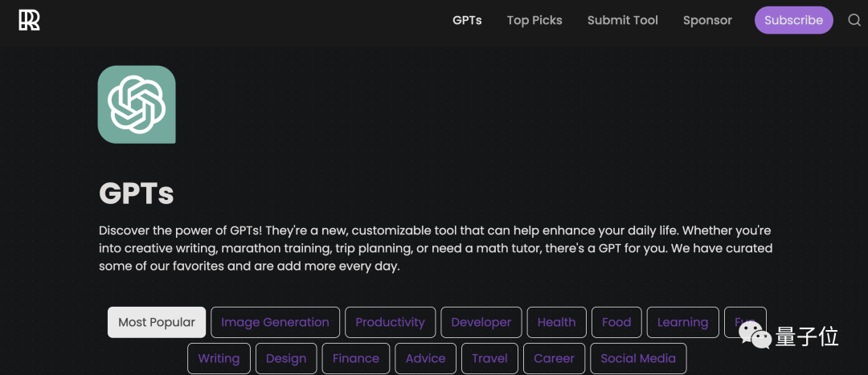868x375 pixels.
Task: Show the Learning category GPTs
Action: pyautogui.click(x=682, y=323)
